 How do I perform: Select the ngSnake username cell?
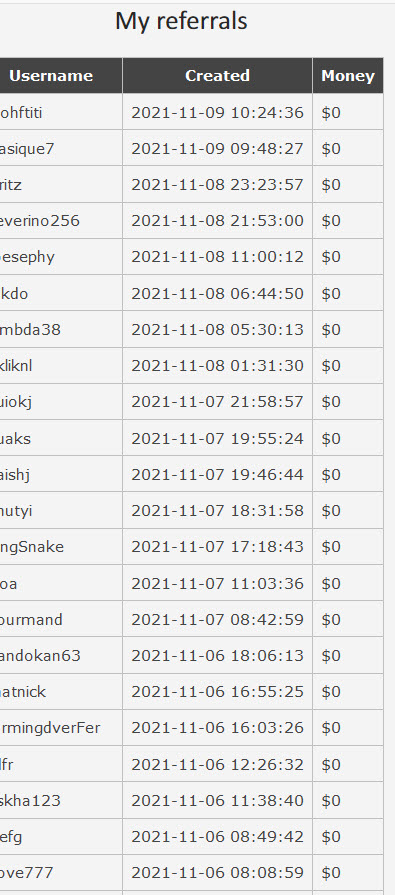(61, 547)
